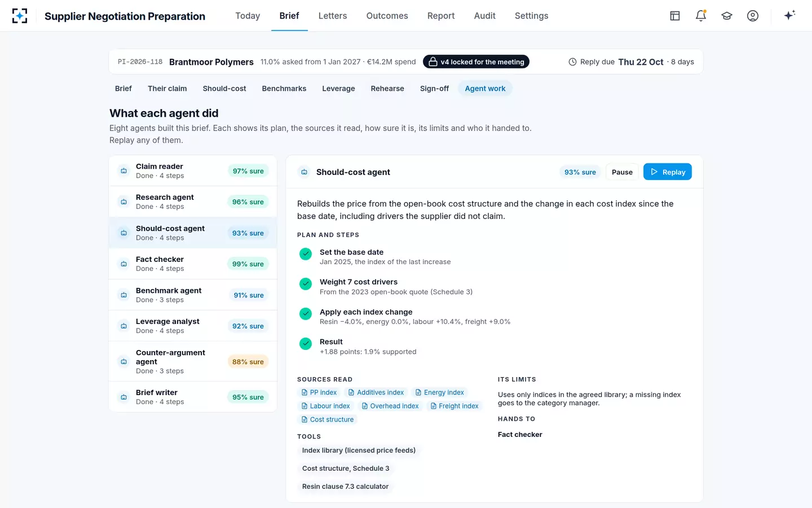Click the Brantmoor Polymers supplier name
Screen dimensions: 812x508
tap(211, 62)
